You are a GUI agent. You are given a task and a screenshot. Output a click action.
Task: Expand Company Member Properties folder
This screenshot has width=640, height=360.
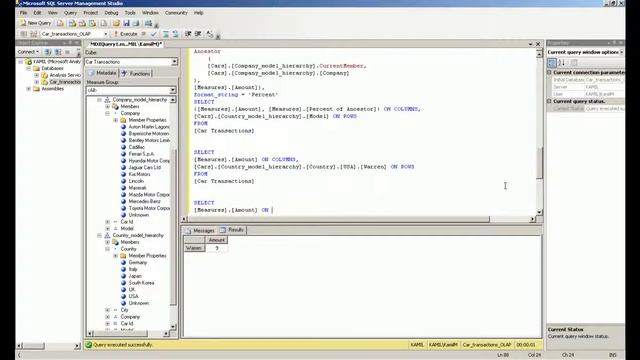click(x=116, y=120)
